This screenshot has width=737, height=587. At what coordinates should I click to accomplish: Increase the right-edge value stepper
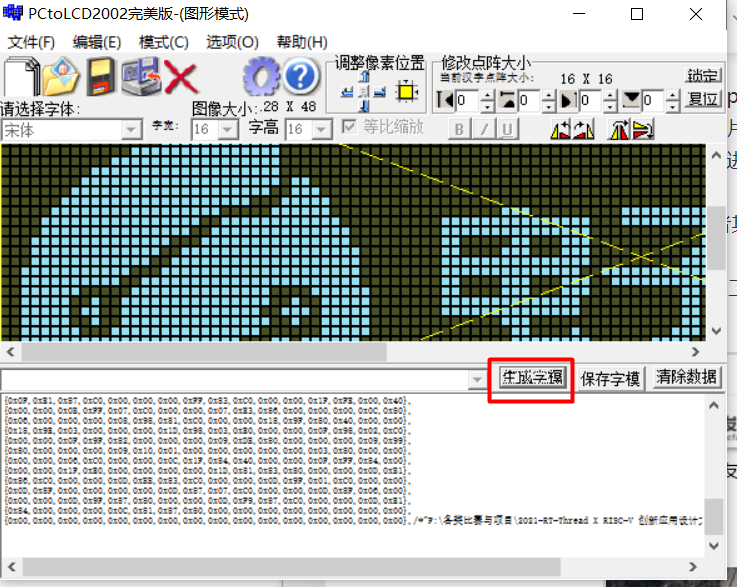coord(611,95)
